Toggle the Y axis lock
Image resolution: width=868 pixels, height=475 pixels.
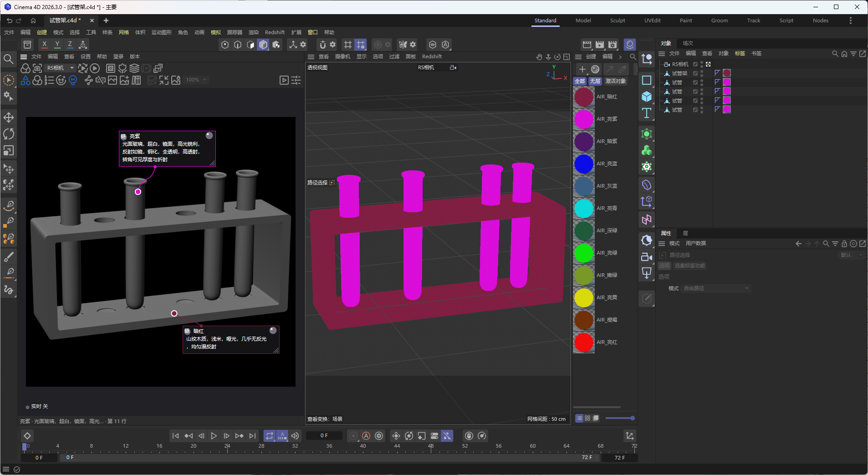(x=57, y=44)
